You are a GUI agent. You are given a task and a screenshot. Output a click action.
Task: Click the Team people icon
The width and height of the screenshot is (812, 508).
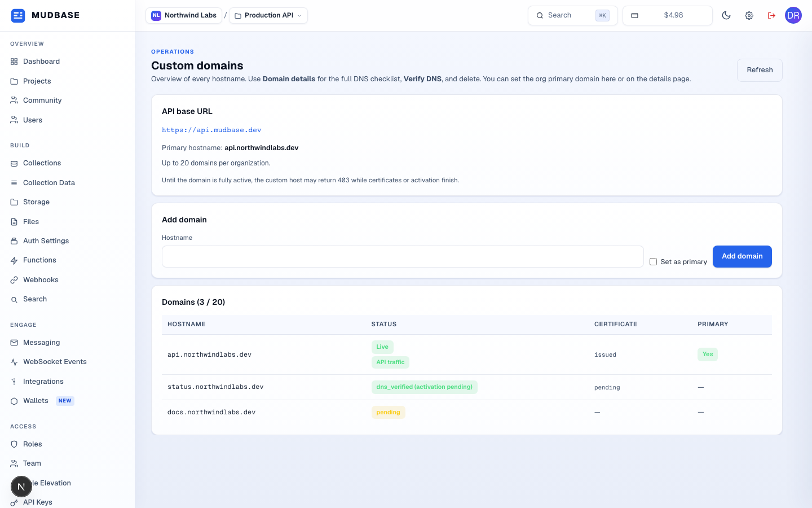tap(14, 463)
